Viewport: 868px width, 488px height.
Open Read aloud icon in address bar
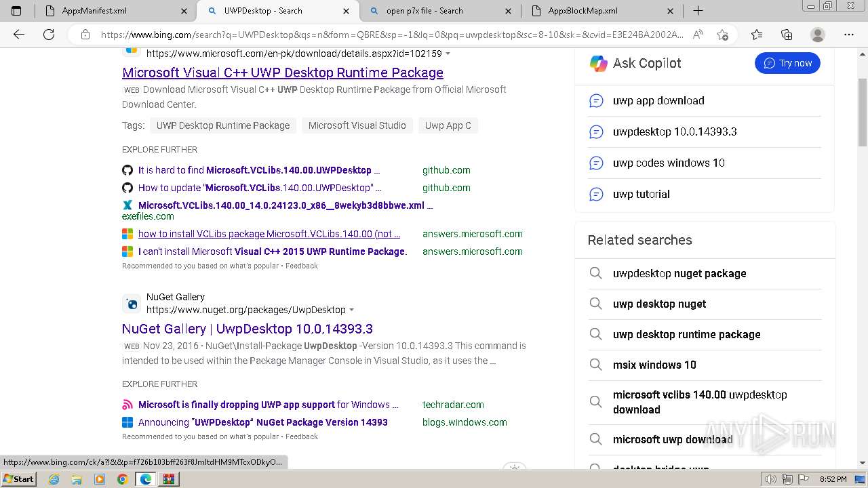pyautogui.click(x=698, y=35)
